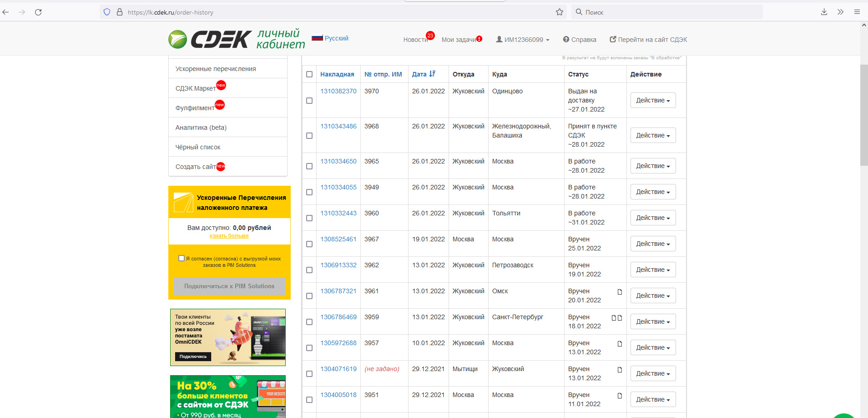The width and height of the screenshot is (868, 418).
Task: Click the new badge on Создать сайт
Action: tap(221, 166)
